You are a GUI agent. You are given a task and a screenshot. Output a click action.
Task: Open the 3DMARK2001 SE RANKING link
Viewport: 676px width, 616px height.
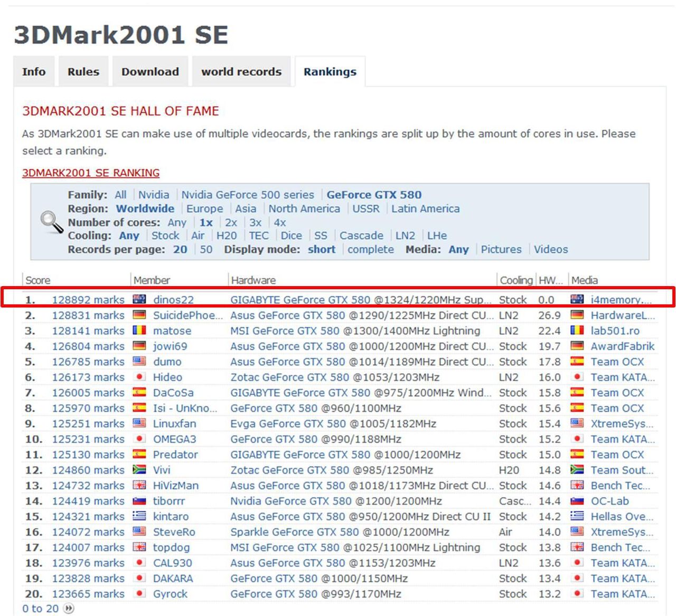[90, 173]
